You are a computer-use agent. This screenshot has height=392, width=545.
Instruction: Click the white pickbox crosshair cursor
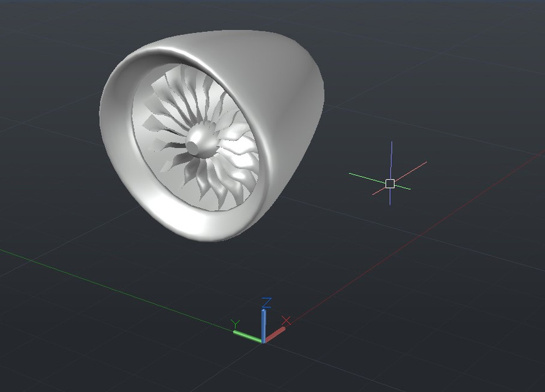(389, 183)
